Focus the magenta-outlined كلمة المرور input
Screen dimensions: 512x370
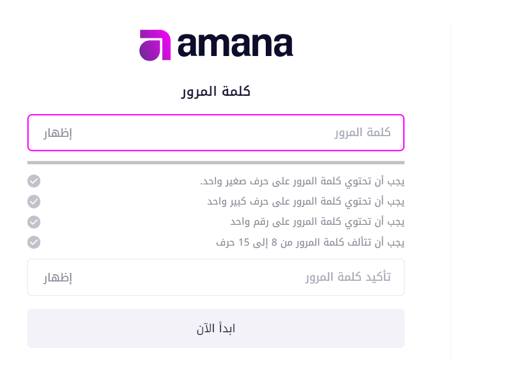[x=216, y=133]
